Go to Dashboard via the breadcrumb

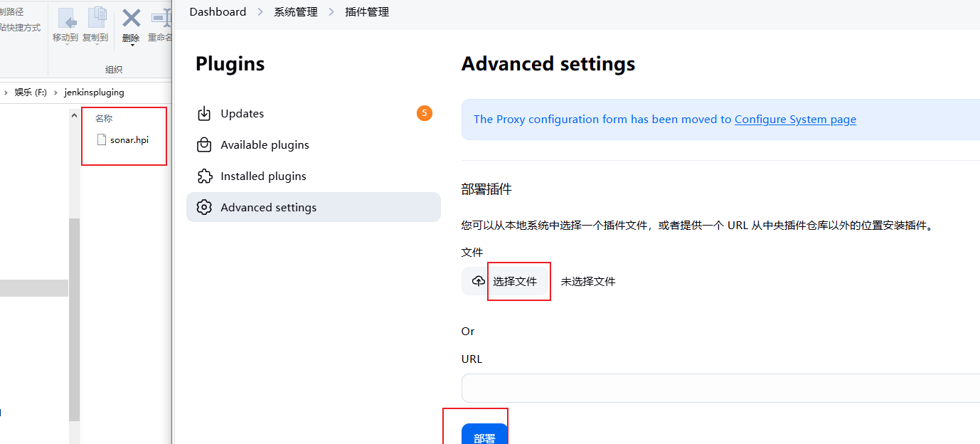tap(218, 11)
